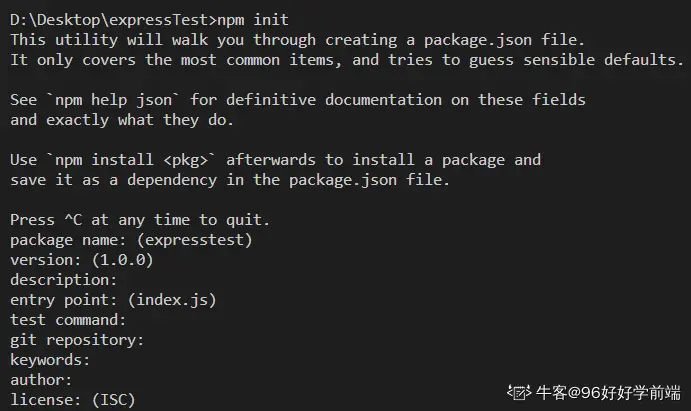
Task: Click the test command: prompt line
Action: pos(68,320)
